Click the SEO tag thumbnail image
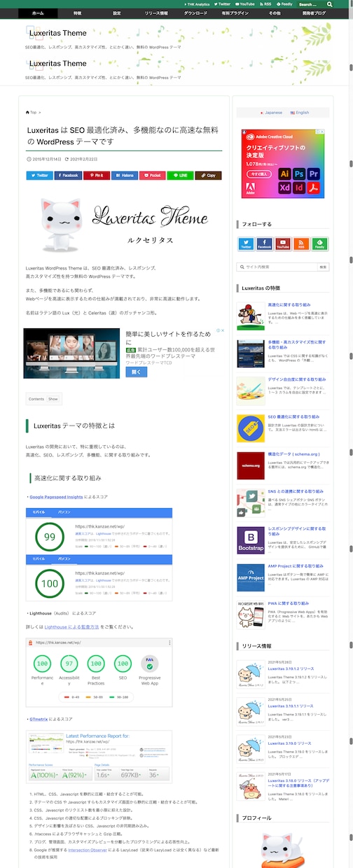Image resolution: width=353 pixels, height=868 pixels. click(x=250, y=427)
